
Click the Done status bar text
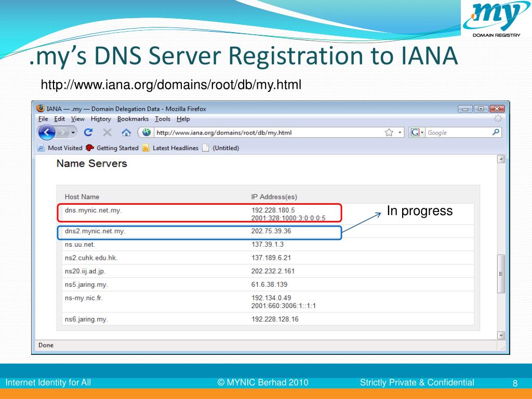[x=46, y=345]
